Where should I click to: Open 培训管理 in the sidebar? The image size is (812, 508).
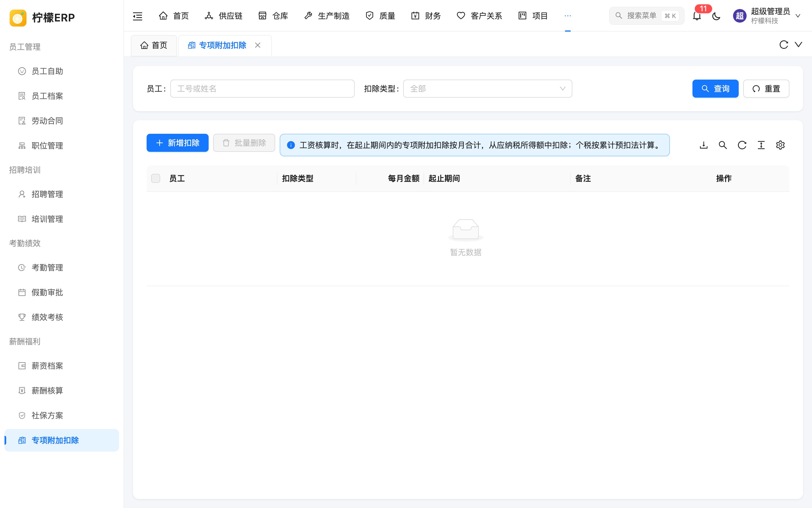(62, 219)
